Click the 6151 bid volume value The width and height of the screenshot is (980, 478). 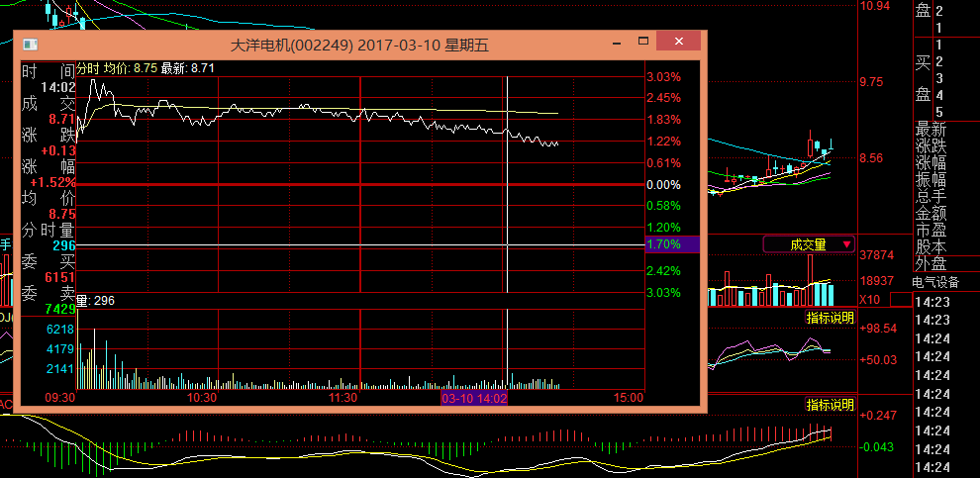click(60, 277)
